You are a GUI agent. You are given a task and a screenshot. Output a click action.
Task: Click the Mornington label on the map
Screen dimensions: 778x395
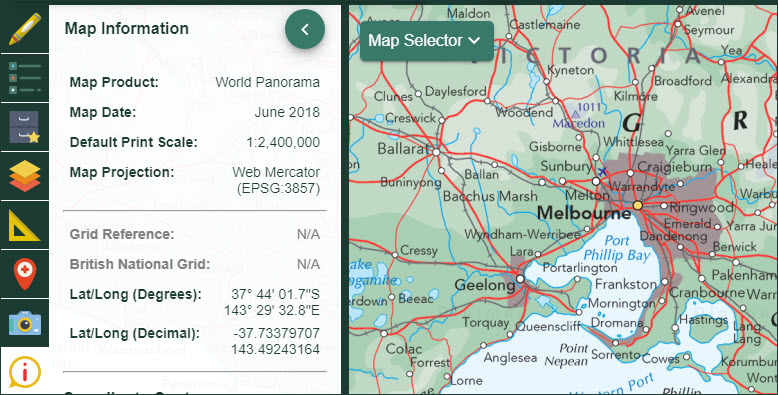[x=622, y=303]
